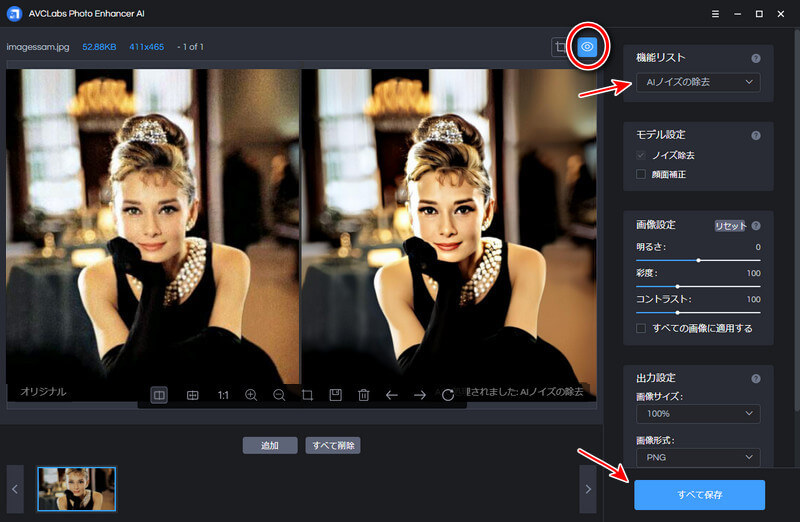Go to the next image with the right arrow
The image size is (800, 522).
point(420,395)
